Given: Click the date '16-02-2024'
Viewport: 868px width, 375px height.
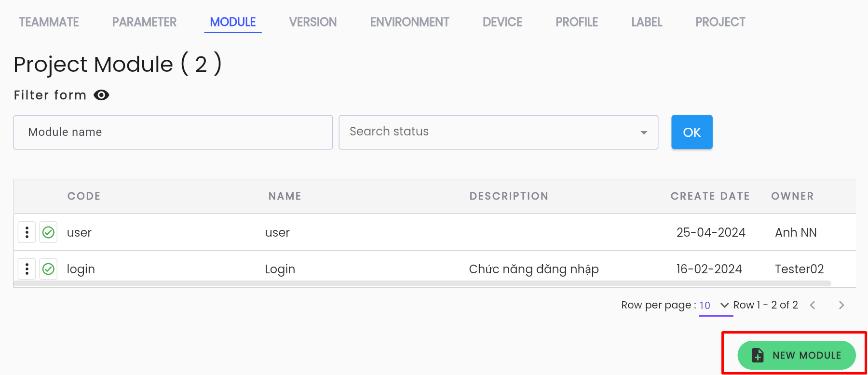Looking at the screenshot, I should (x=709, y=269).
